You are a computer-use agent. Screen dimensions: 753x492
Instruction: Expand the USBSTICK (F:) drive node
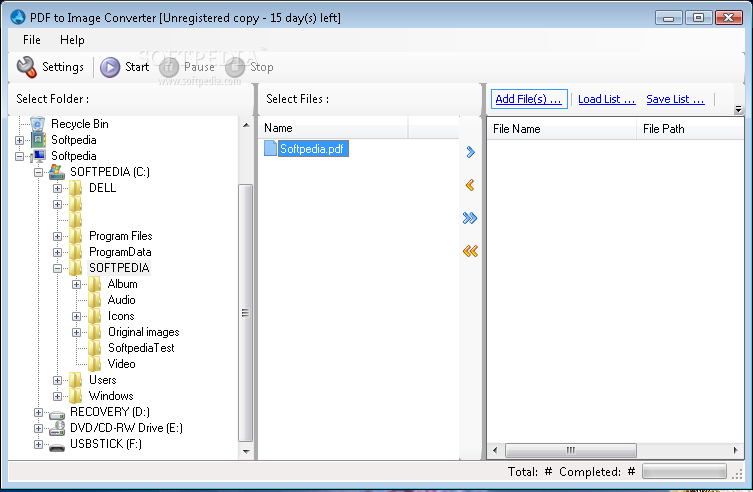[38, 444]
